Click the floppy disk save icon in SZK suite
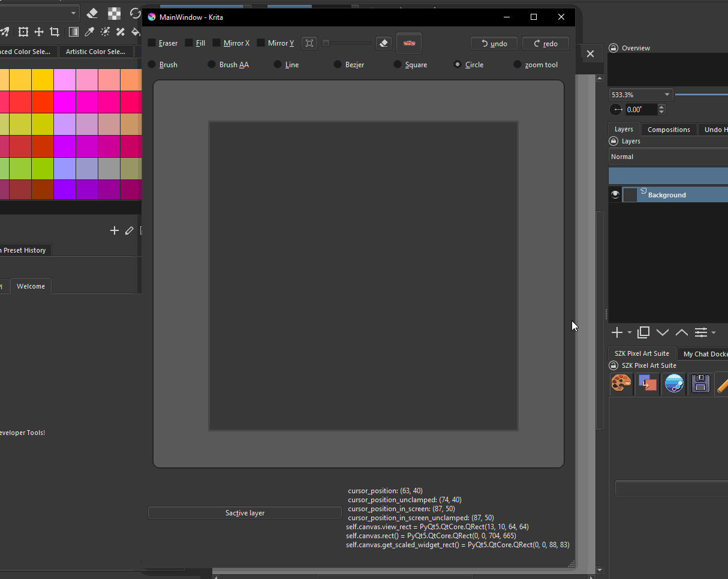This screenshot has height=579, width=728. tap(700, 383)
